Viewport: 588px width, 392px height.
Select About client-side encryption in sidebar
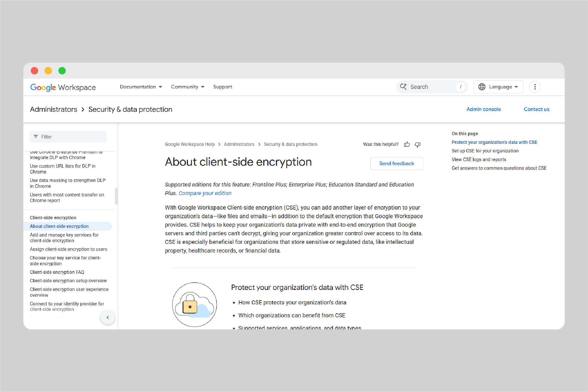pos(68,226)
